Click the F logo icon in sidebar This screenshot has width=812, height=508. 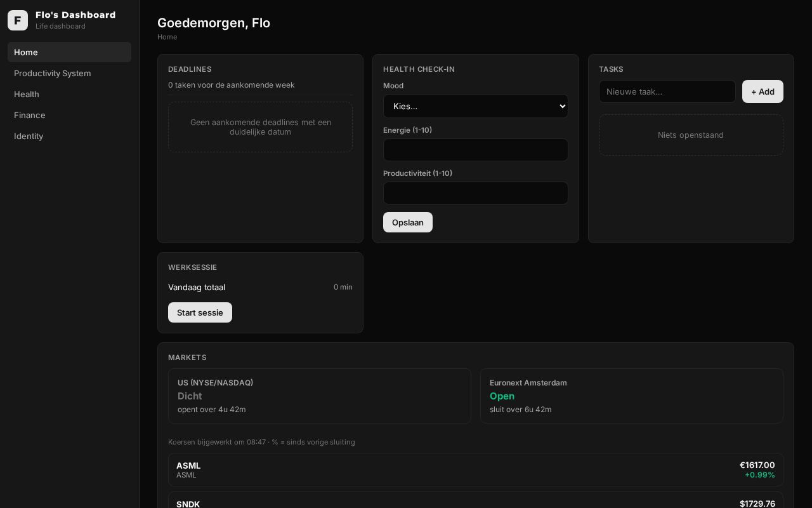(x=18, y=20)
